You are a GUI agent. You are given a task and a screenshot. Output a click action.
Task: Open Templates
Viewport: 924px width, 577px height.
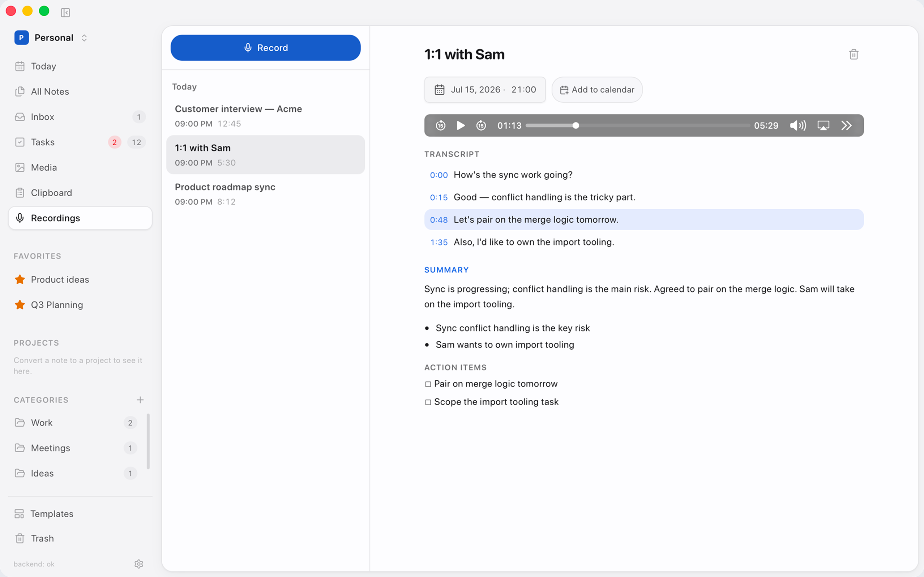point(80,514)
